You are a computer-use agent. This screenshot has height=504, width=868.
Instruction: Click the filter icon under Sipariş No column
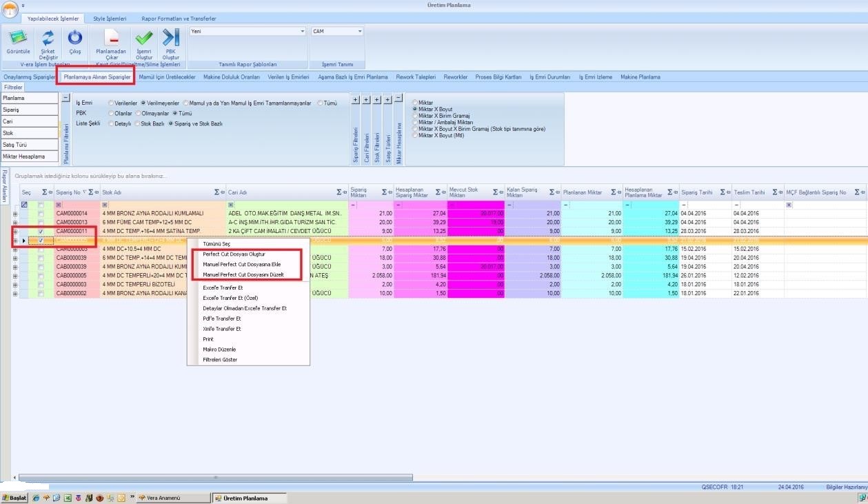(x=59, y=205)
